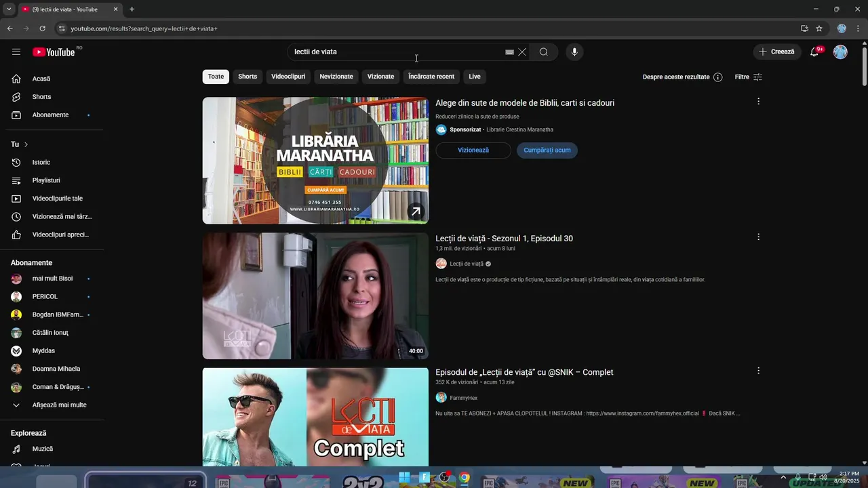Open more options for Episodul 30 video
This screenshot has width=868, height=488.
tap(758, 237)
